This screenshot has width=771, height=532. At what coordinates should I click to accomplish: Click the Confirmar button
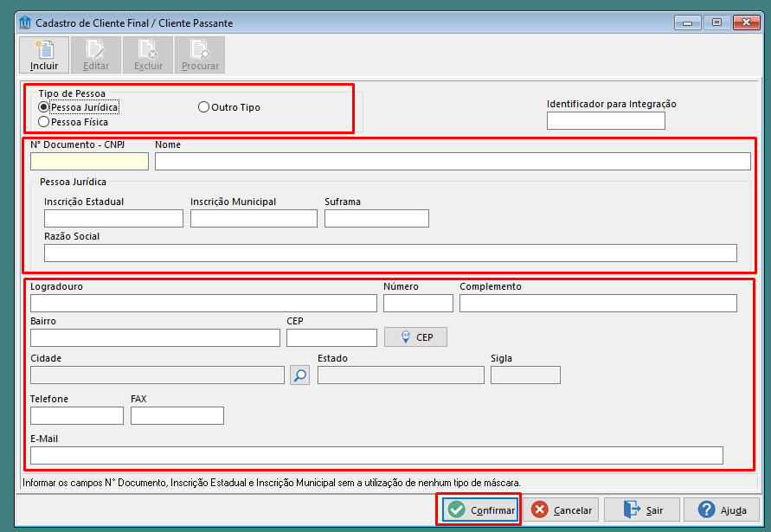(x=480, y=510)
